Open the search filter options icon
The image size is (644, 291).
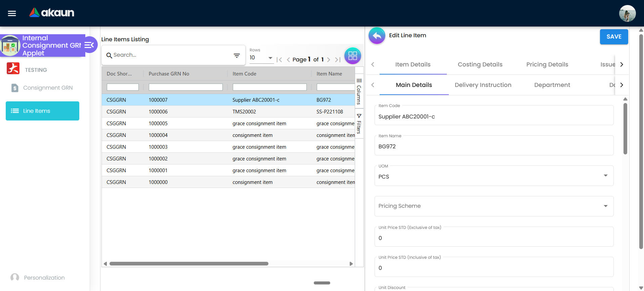coord(237,55)
